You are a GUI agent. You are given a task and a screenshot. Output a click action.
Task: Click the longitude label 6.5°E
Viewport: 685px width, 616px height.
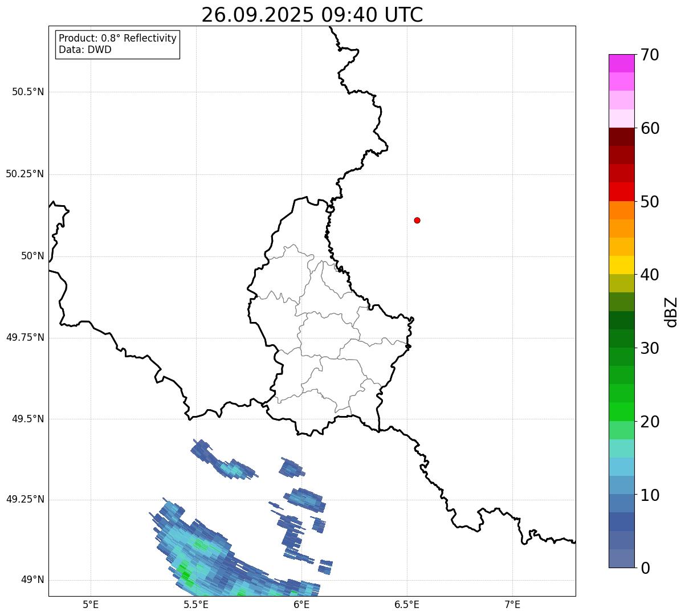pyautogui.click(x=407, y=605)
